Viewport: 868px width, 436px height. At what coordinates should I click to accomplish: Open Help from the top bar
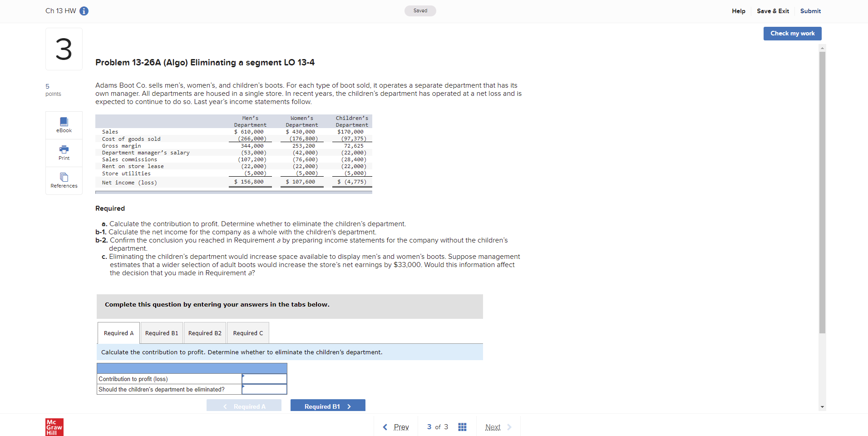tap(738, 11)
